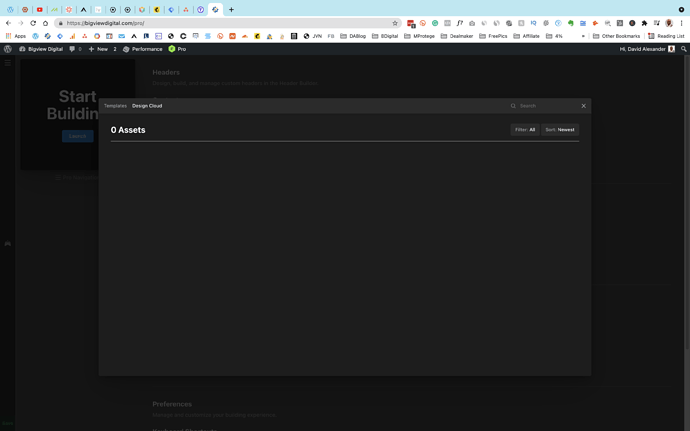The height and width of the screenshot is (431, 690).
Task: Reload the current page
Action: coord(33,23)
